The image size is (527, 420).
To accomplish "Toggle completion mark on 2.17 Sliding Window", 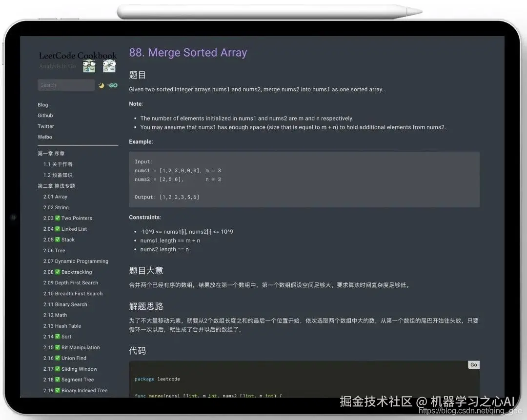I will 58,369.
